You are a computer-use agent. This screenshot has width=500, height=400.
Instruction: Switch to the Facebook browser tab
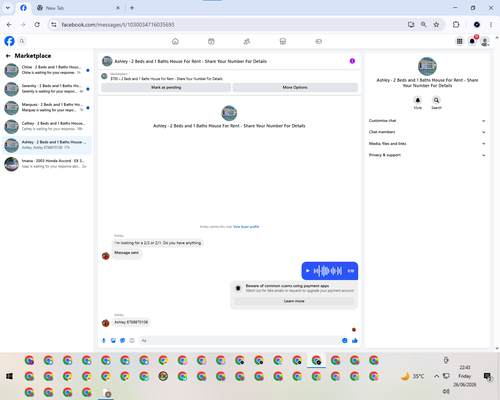click(x=23, y=8)
